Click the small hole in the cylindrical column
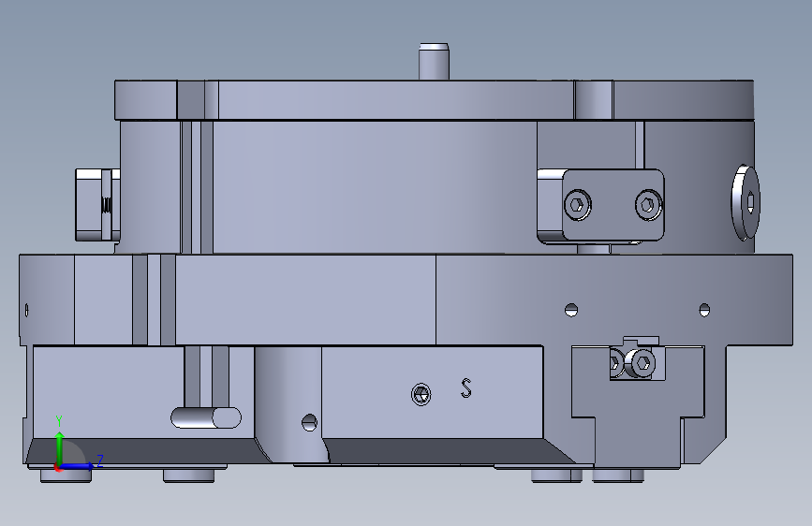The image size is (812, 526). point(309,422)
